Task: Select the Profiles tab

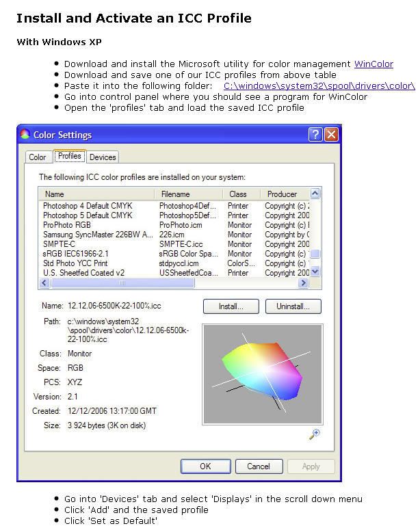Action: pyautogui.click(x=69, y=157)
